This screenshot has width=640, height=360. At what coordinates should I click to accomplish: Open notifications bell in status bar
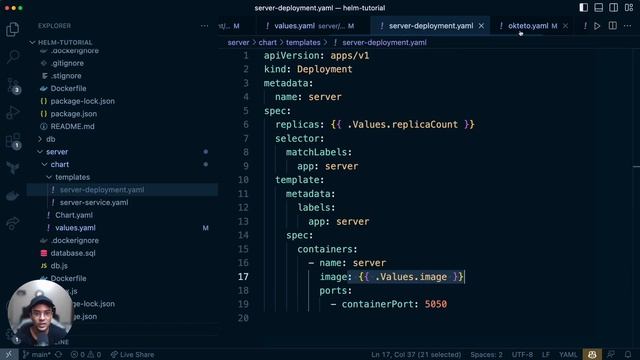628,354
